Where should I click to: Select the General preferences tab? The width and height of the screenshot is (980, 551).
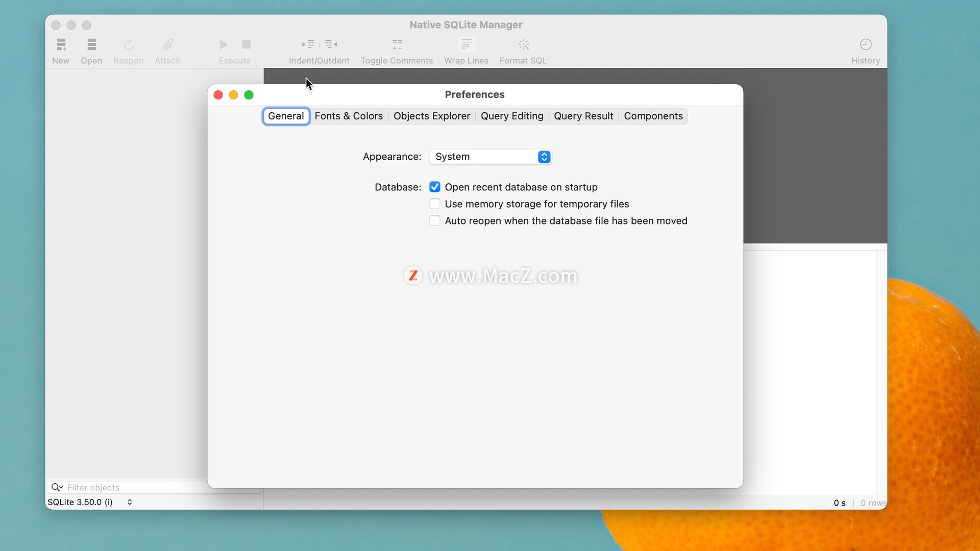click(x=286, y=116)
